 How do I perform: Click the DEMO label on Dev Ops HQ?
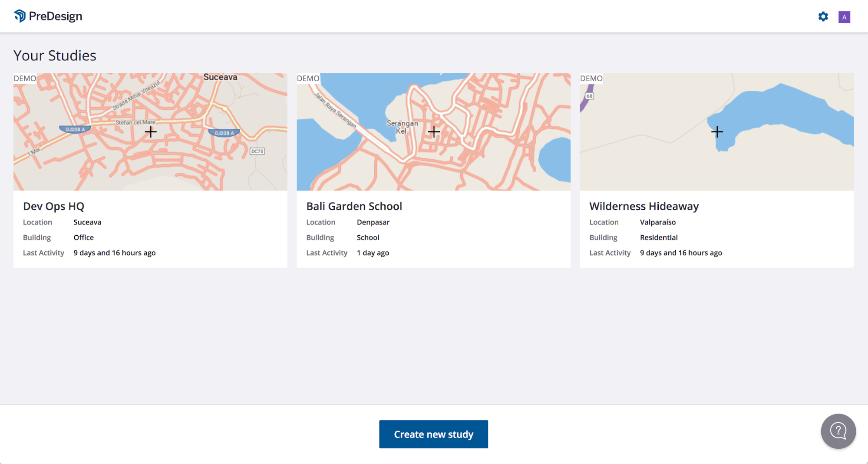(x=25, y=78)
